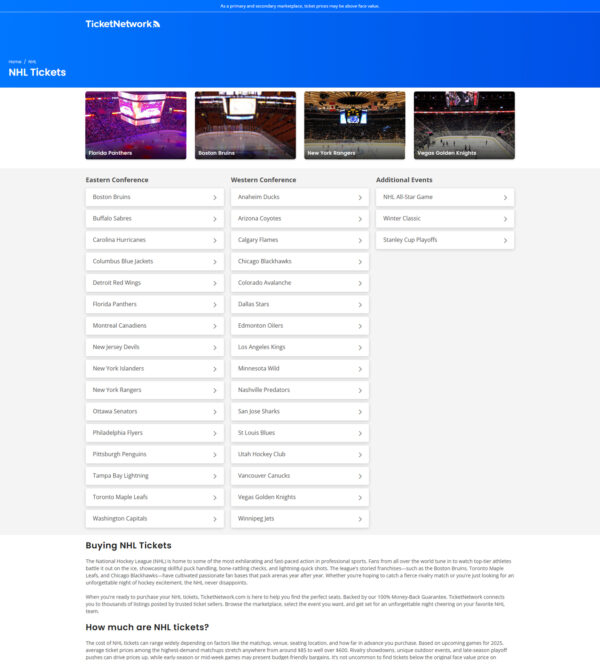Viewport: 600px width, 667px height.
Task: Click the Western Conference heading
Action: pyautogui.click(x=263, y=180)
